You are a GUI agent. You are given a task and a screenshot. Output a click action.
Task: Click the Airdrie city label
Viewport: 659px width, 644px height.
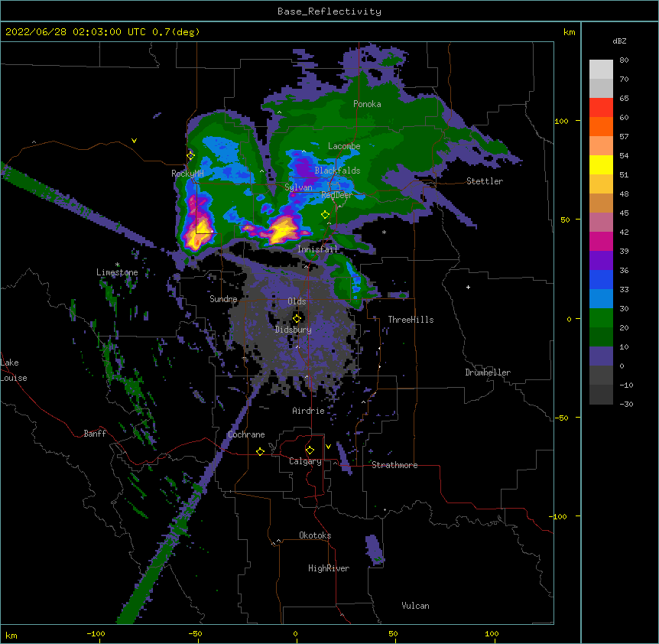click(x=309, y=411)
